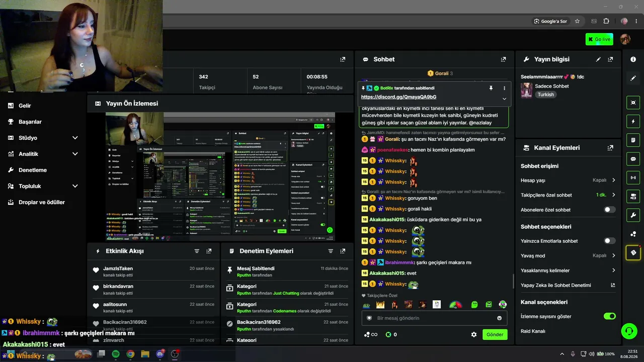This screenshot has height=362, width=644.
Task: Click the pencil icon in the right sidebar
Action: 633,78
